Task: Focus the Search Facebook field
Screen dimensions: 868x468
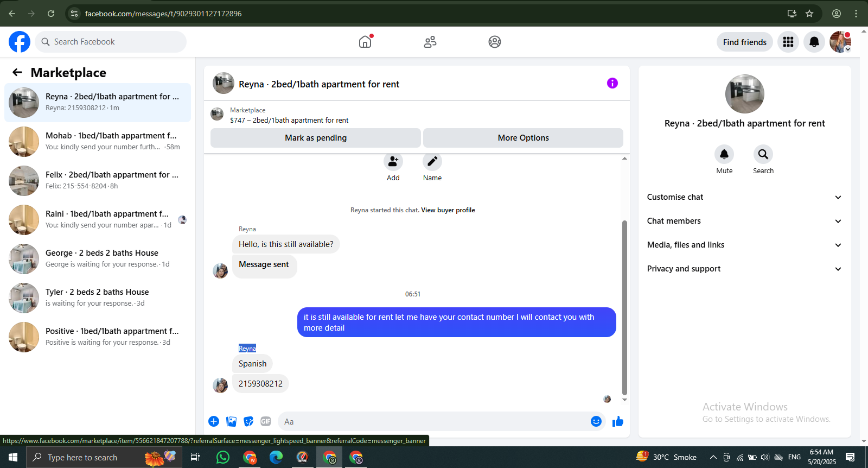Action: [x=111, y=42]
